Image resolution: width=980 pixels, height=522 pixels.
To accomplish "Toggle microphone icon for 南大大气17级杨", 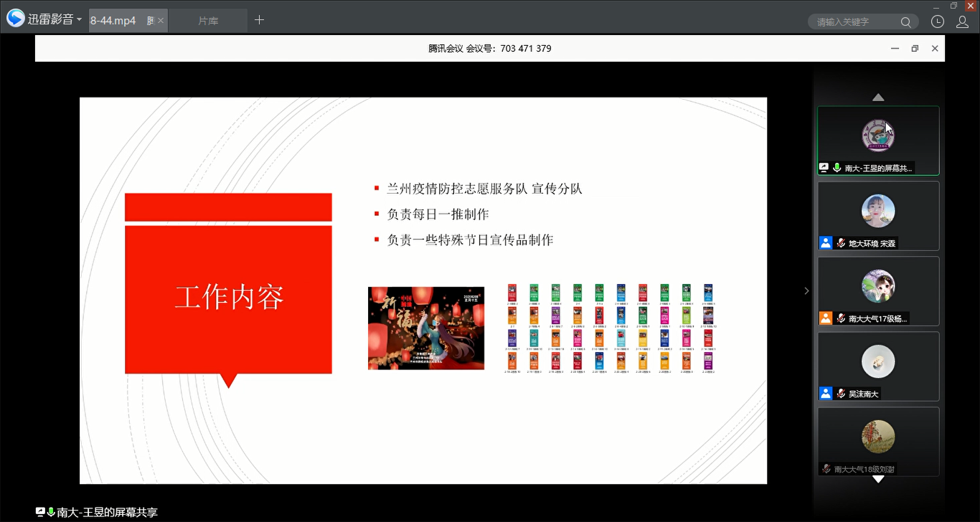I will [841, 318].
